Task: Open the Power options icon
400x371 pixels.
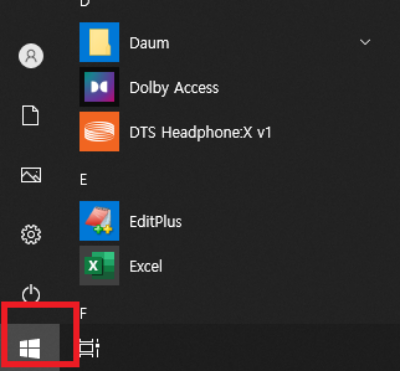Action: 31,294
